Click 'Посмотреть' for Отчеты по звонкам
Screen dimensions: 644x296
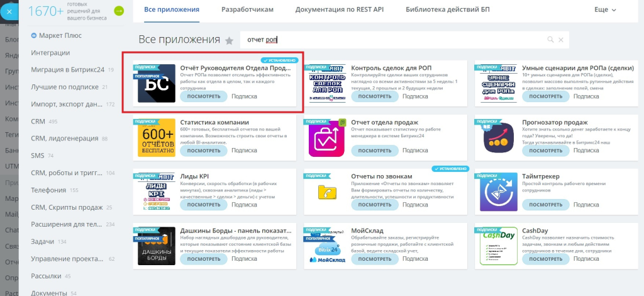[375, 205]
